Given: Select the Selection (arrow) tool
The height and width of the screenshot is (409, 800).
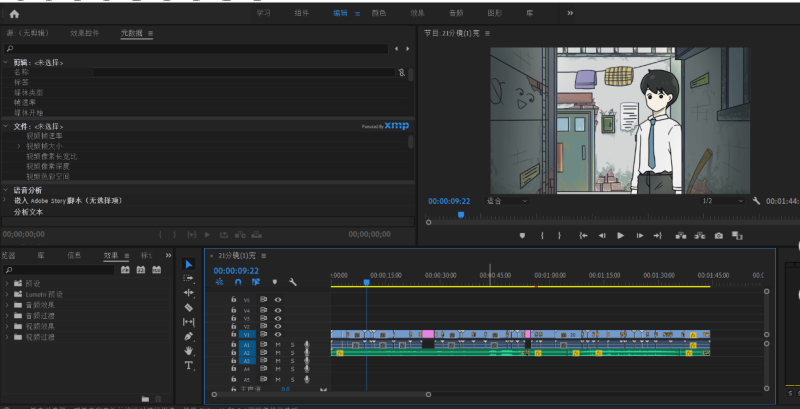Looking at the screenshot, I should click(189, 264).
